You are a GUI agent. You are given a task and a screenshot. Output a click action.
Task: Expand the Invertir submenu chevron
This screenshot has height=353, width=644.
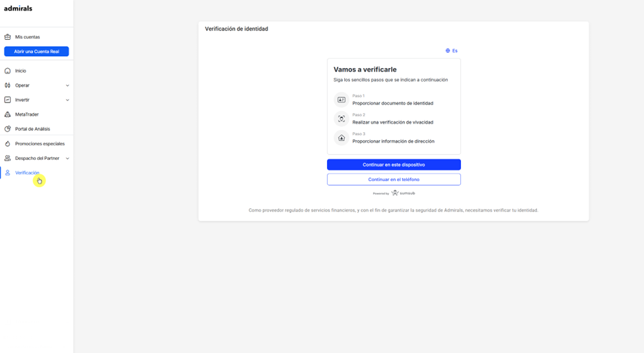point(67,100)
